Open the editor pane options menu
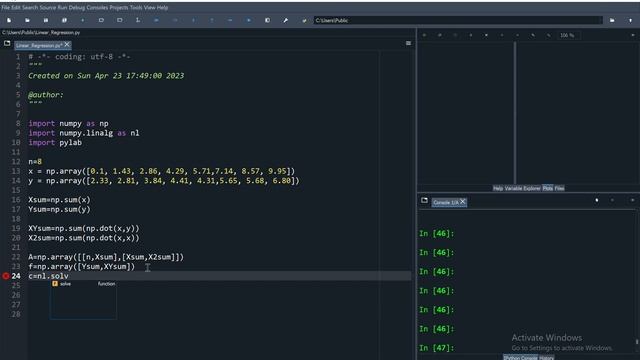 [x=408, y=43]
